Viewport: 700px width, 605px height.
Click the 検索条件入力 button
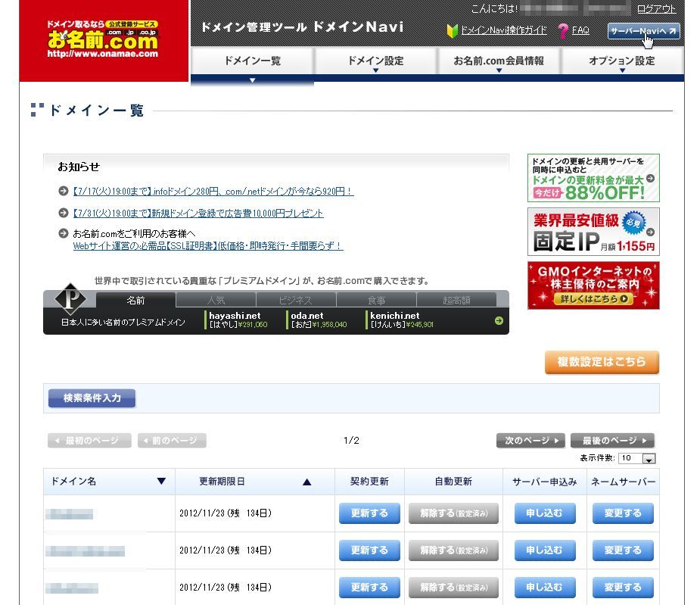pyautogui.click(x=92, y=398)
